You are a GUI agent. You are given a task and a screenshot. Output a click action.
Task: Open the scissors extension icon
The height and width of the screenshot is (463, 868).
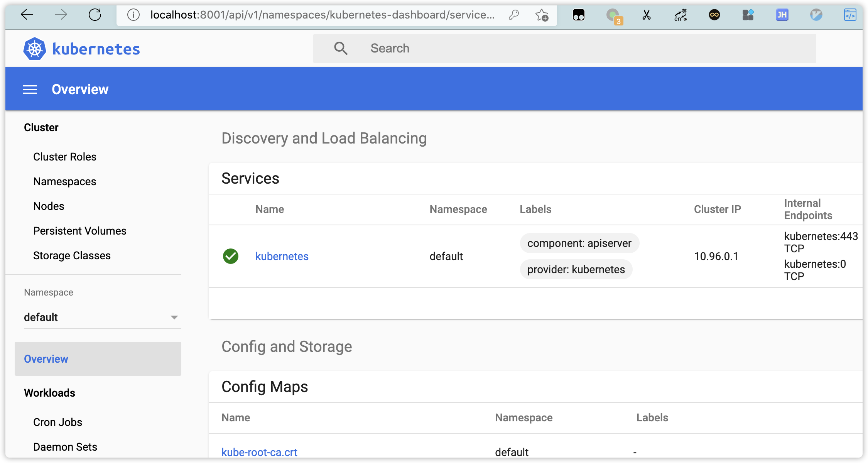click(x=647, y=15)
